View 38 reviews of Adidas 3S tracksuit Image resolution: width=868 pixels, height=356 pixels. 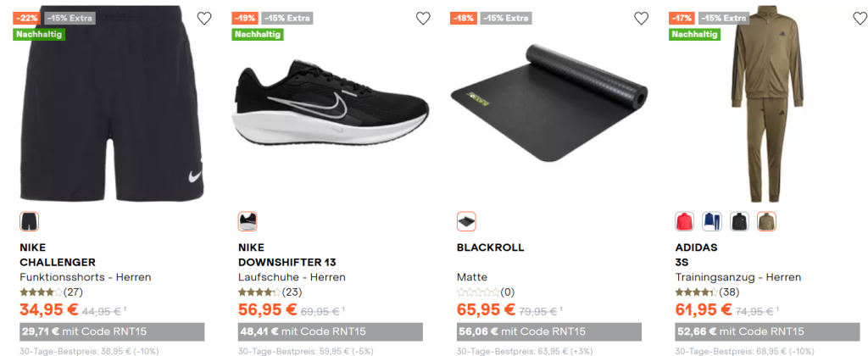point(705,292)
